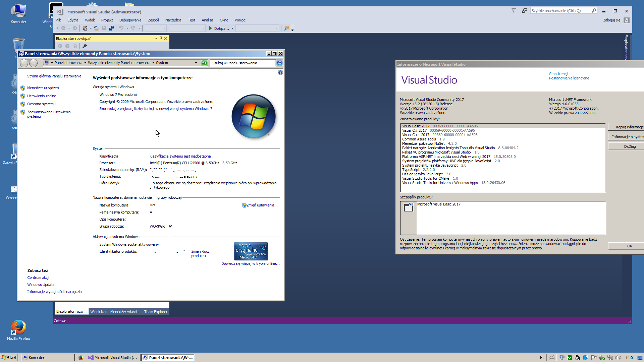Click the New Project toolbar icon
644x362 pixels.
(85, 28)
